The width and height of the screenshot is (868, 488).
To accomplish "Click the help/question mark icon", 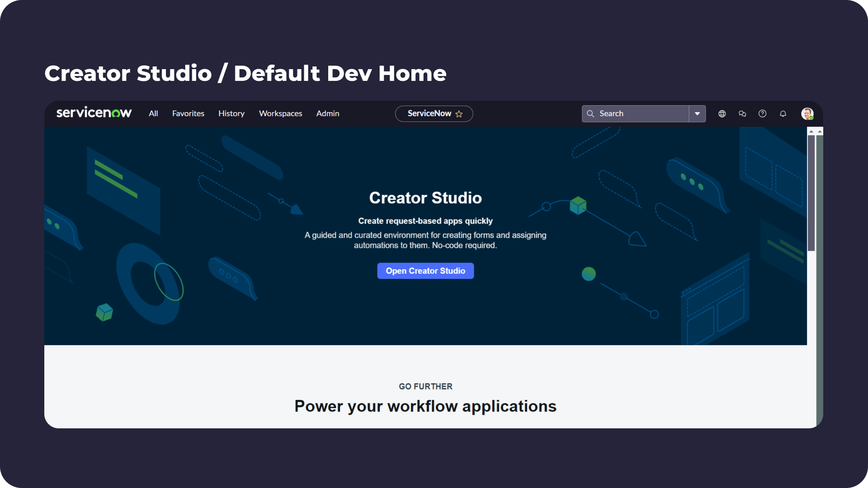I will (x=763, y=113).
